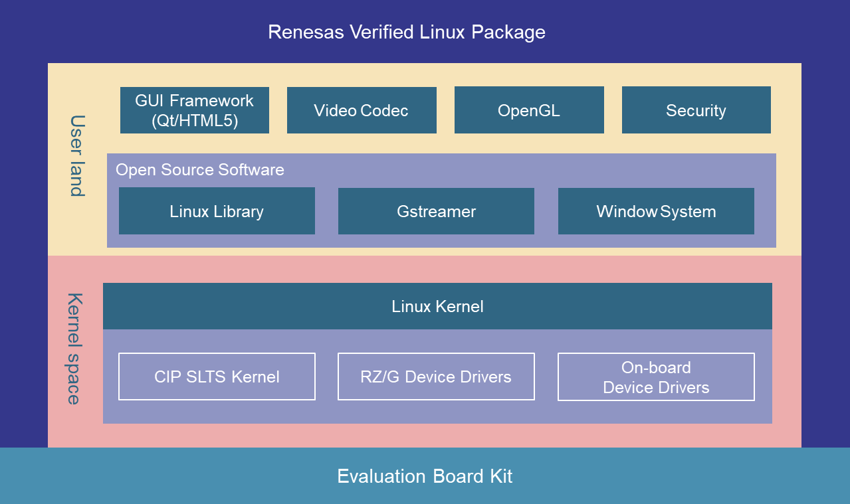This screenshot has height=504, width=850.
Task: Click the Kernel space vertical label
Action: (x=74, y=349)
